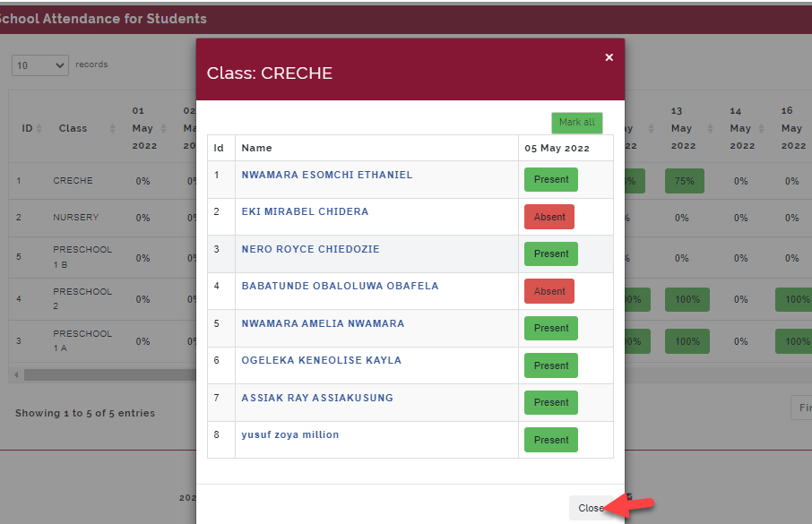Image resolution: width=812 pixels, height=524 pixels.
Task: Click 75% cell for CRECHE on 13 May
Action: coord(684,181)
